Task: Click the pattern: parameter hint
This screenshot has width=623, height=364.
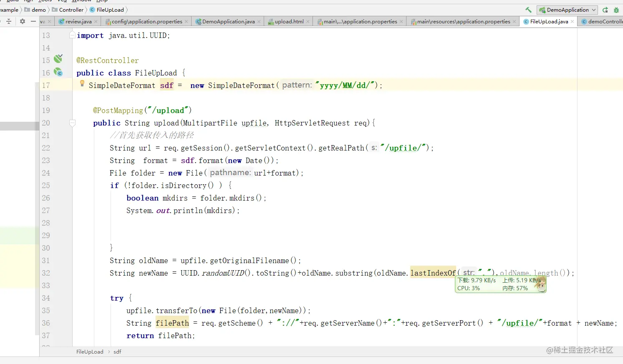Action: point(297,85)
